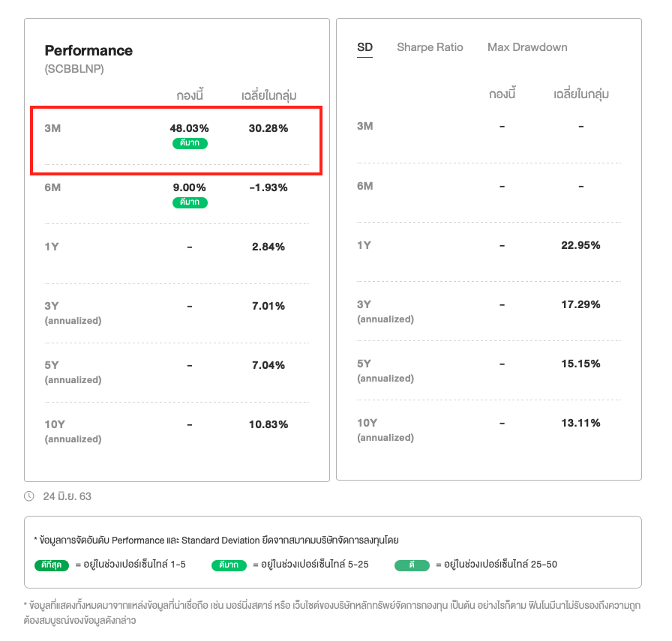Click the 5Y SD group average 15.15%
This screenshot has height=641, width=672.
[580, 364]
